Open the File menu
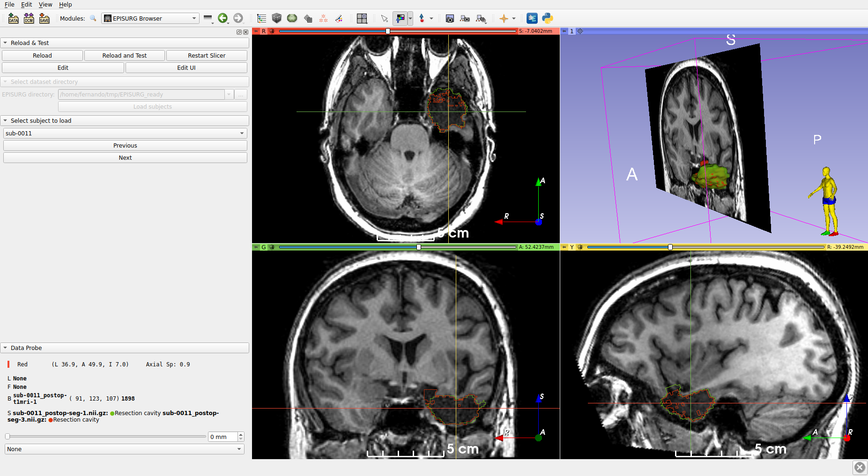Image resolution: width=868 pixels, height=476 pixels. (x=9, y=4)
